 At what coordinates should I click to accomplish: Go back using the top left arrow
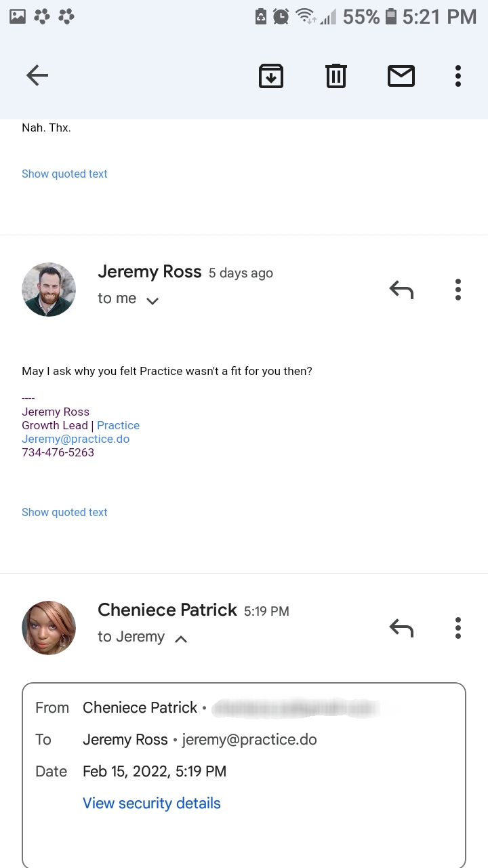click(37, 75)
